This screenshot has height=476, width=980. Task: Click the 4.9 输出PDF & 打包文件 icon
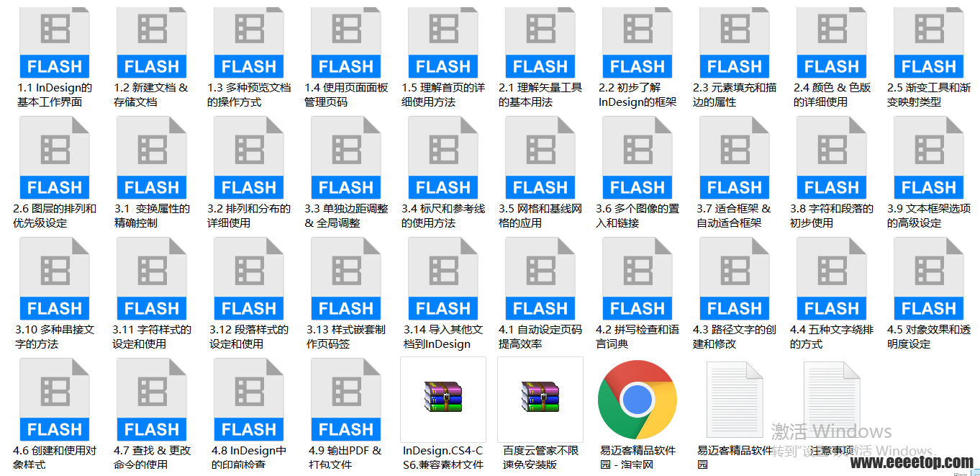tap(346, 400)
